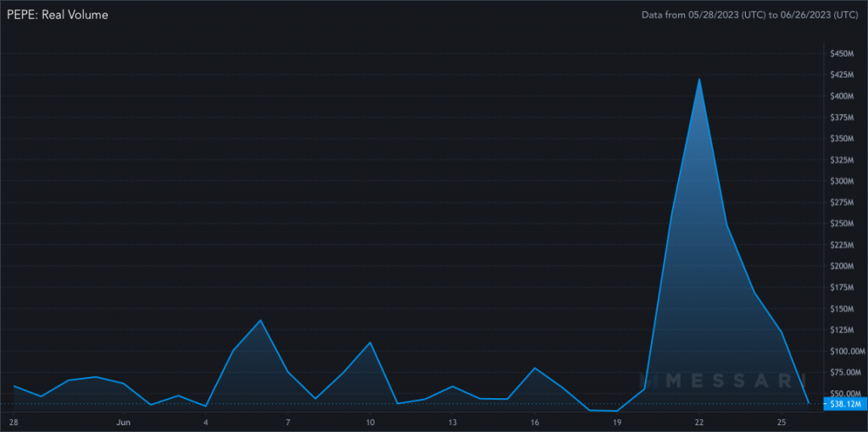This screenshot has height=432, width=868.
Task: Click the $250M y-axis label
Action: (842, 224)
